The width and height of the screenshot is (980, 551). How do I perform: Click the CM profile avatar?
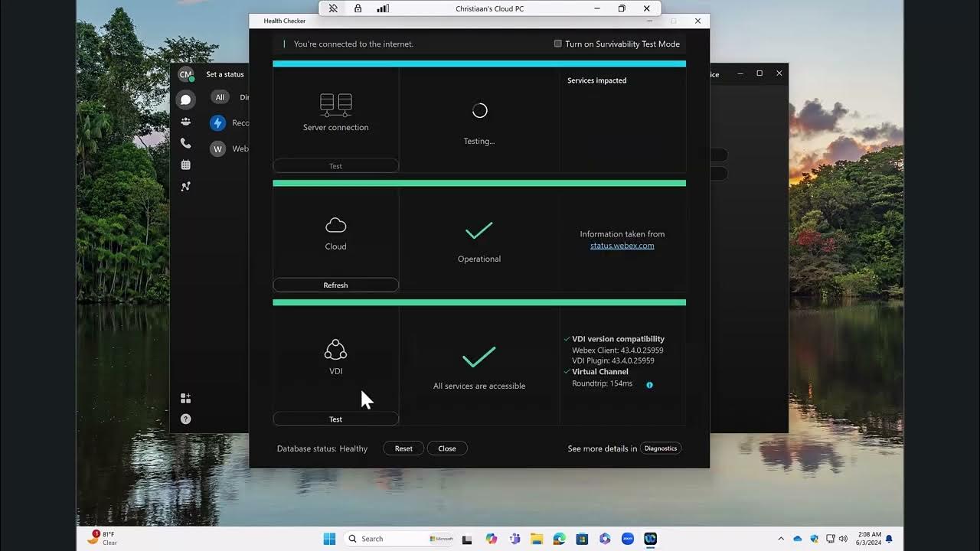185,74
